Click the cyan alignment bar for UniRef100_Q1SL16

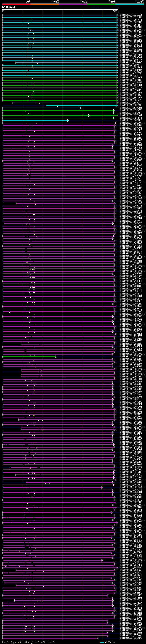tap(60, 15)
